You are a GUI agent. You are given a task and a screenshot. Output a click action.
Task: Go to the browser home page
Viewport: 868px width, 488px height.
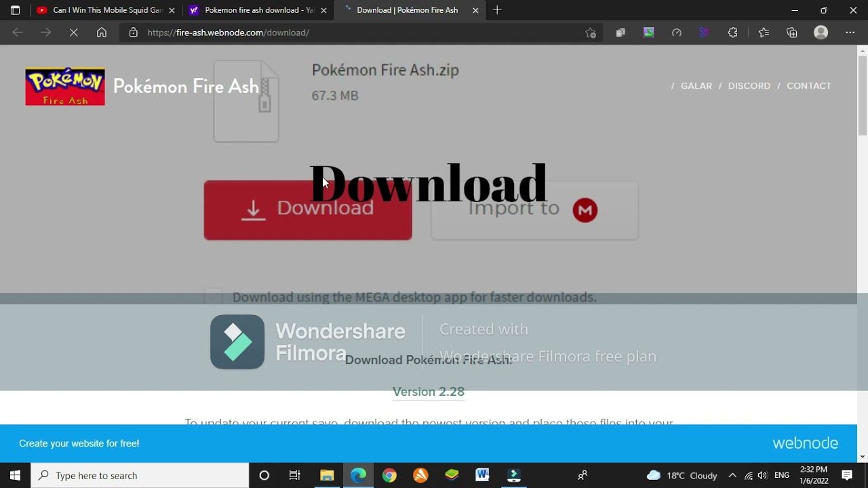tap(102, 33)
